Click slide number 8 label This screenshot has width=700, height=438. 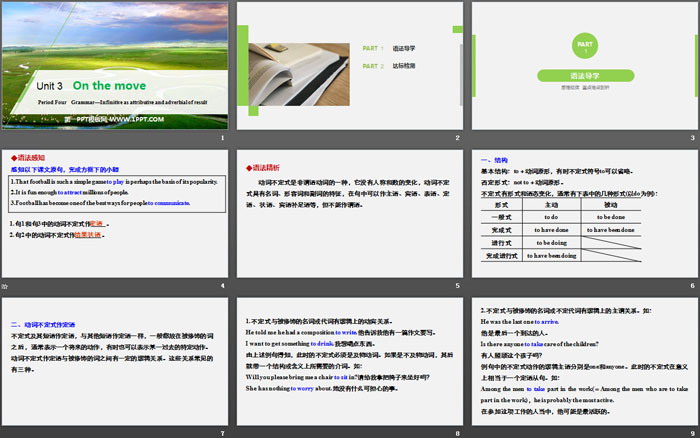click(x=457, y=433)
